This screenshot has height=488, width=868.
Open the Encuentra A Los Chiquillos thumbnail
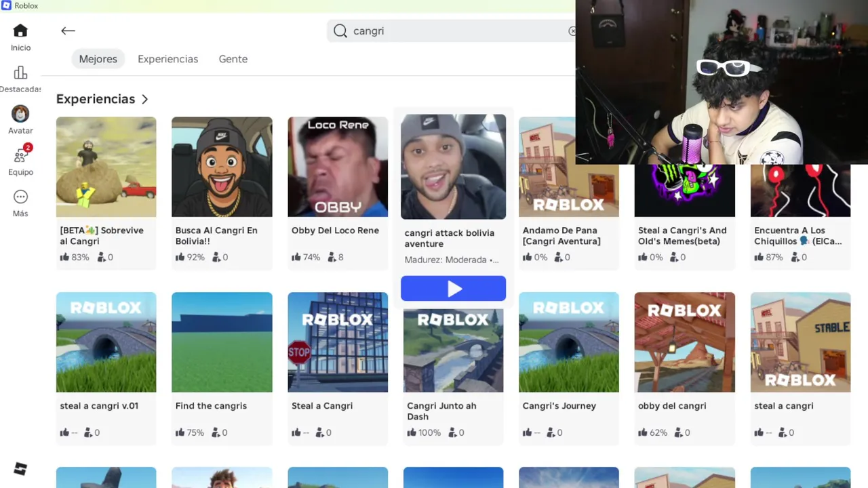800,190
